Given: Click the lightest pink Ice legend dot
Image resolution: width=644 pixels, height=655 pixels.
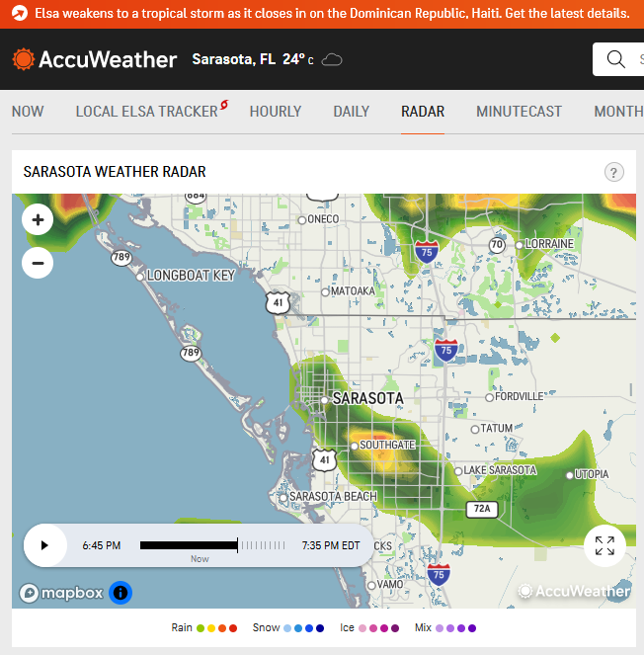Looking at the screenshot, I should tap(362, 628).
